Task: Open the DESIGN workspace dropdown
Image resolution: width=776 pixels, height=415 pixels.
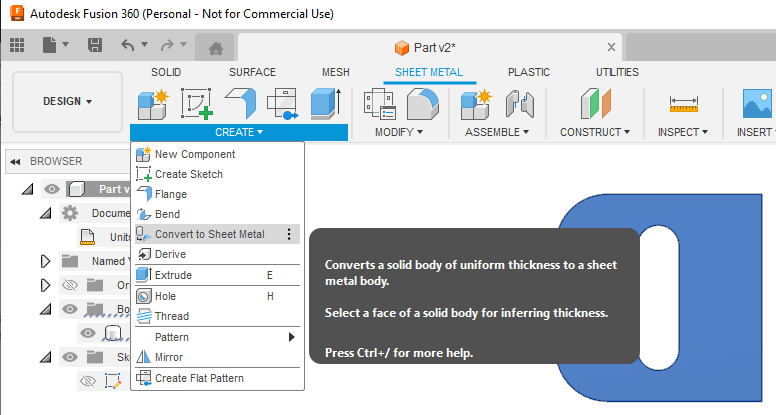Action: [67, 101]
